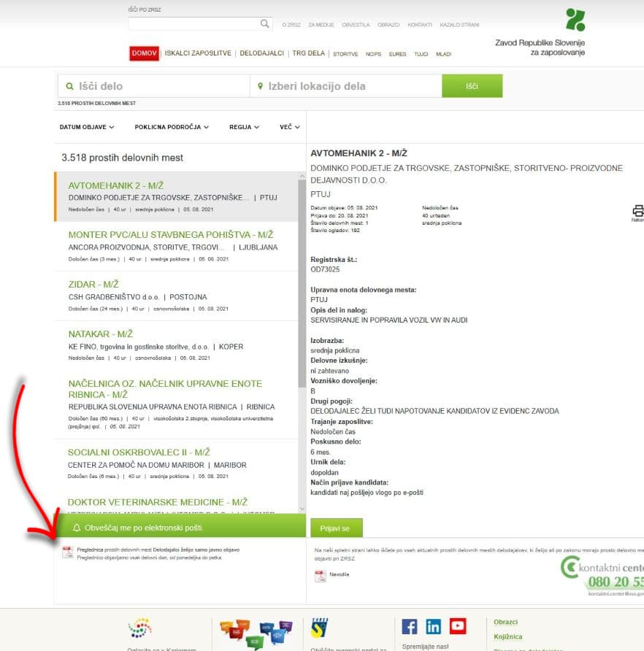Open the Delodajalci menu item

pos(261,53)
